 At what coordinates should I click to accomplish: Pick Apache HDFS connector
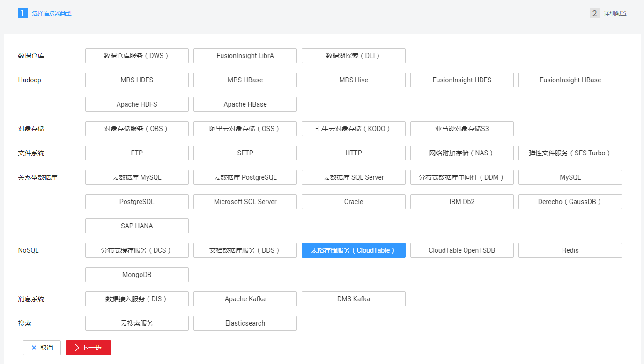[137, 104]
